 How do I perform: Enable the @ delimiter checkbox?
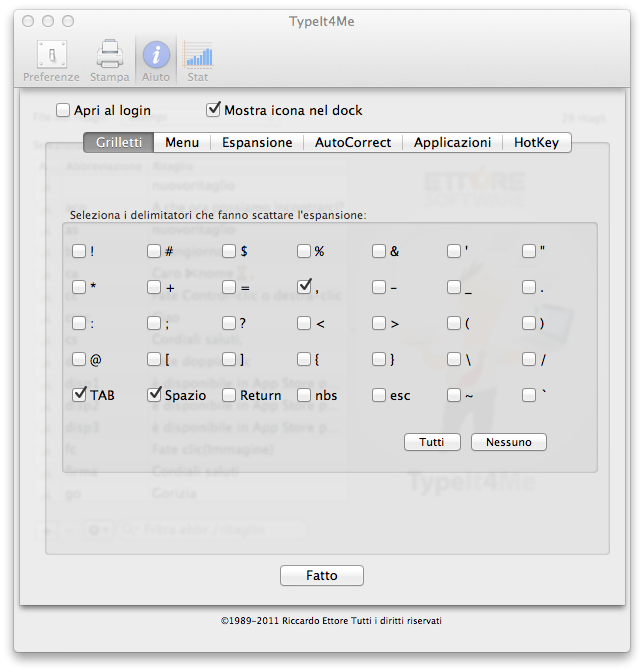pos(79,359)
